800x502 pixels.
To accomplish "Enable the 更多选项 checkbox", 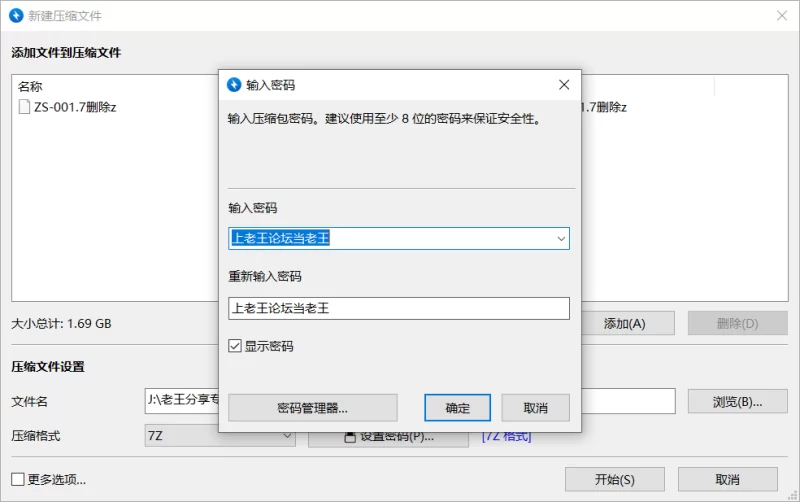I will pyautogui.click(x=18, y=479).
